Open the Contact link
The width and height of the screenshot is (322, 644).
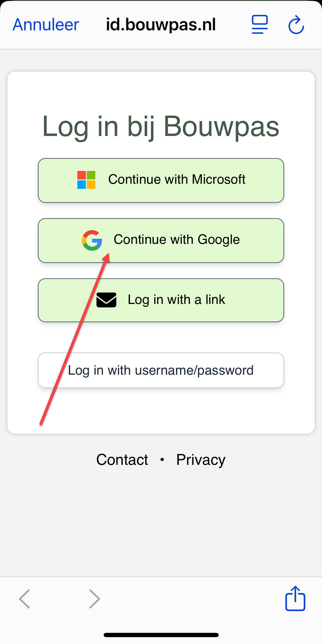122,460
